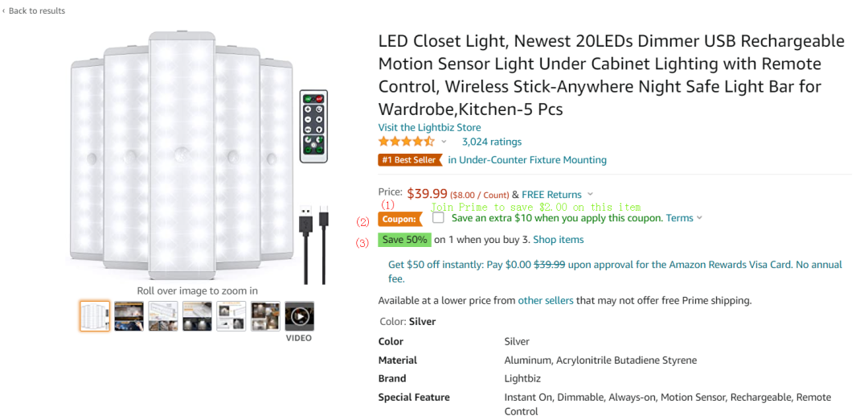Open the fifth product image thumbnail
868x420 pixels.
click(231, 316)
